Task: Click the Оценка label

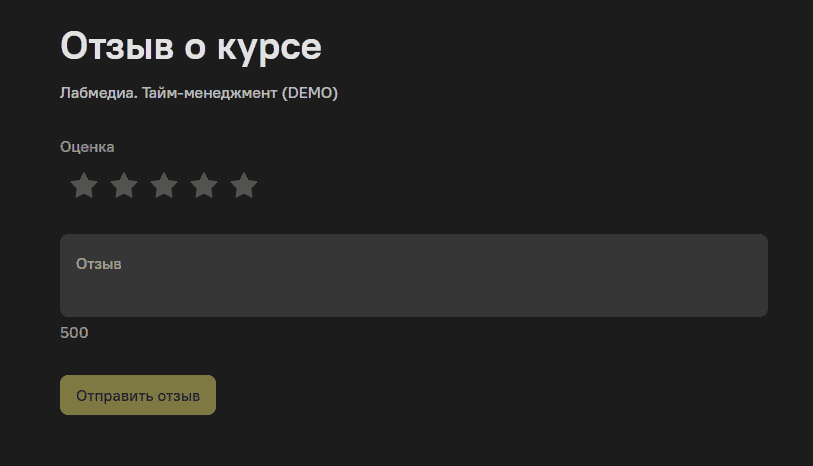Action: (x=87, y=147)
